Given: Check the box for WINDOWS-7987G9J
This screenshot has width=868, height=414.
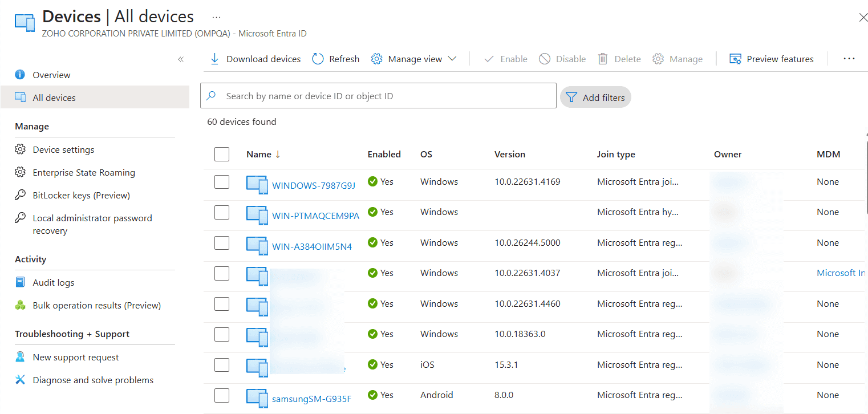Looking at the screenshot, I should pyautogui.click(x=222, y=182).
